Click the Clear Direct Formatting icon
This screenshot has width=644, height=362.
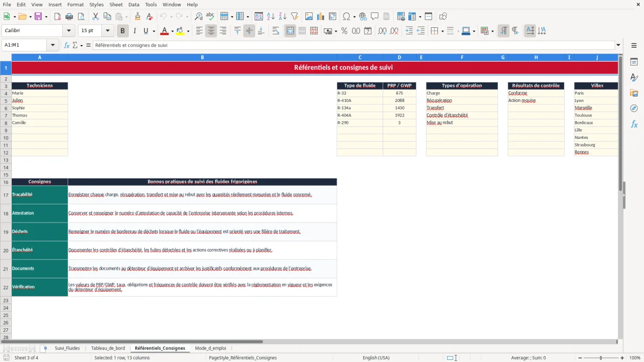pyautogui.click(x=149, y=17)
